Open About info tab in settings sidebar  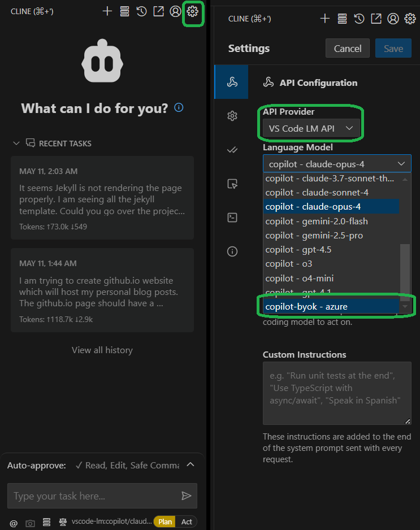point(232,251)
